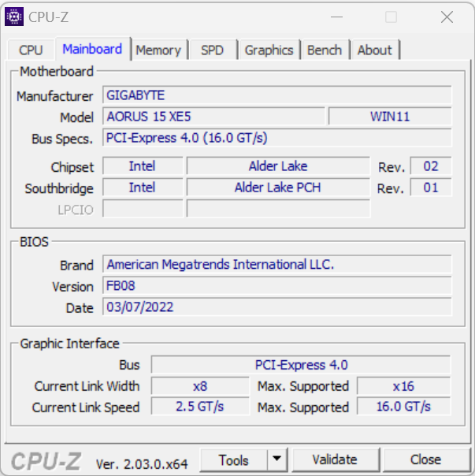Switch to the CPU tab
The width and height of the screenshot is (475, 476).
(31, 50)
